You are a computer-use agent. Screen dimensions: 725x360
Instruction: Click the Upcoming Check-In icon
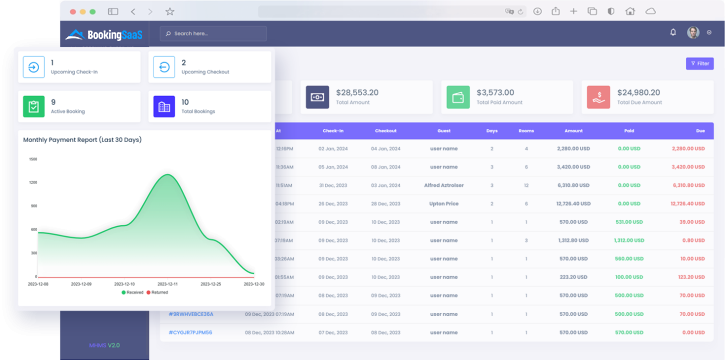tap(34, 67)
